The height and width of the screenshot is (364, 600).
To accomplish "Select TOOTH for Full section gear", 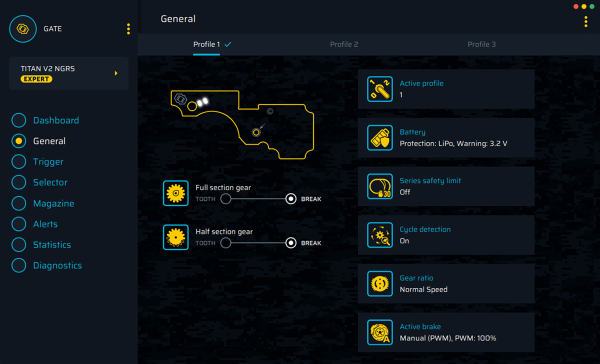I will point(226,199).
